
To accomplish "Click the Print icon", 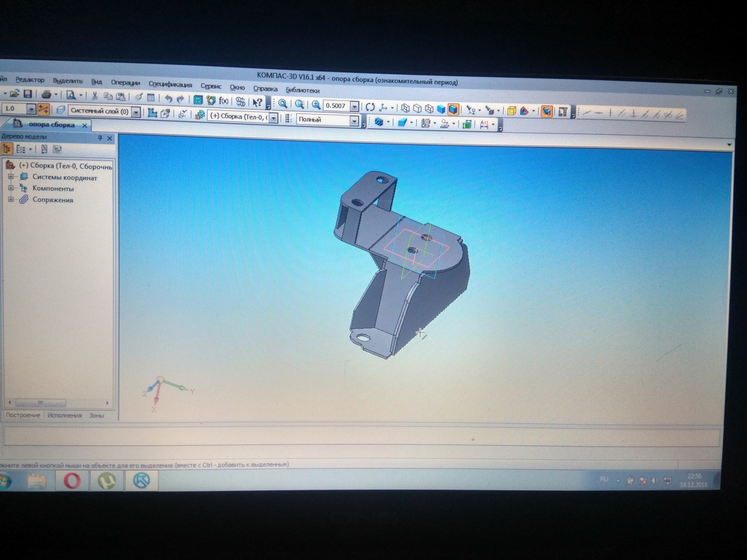I will point(47,94).
